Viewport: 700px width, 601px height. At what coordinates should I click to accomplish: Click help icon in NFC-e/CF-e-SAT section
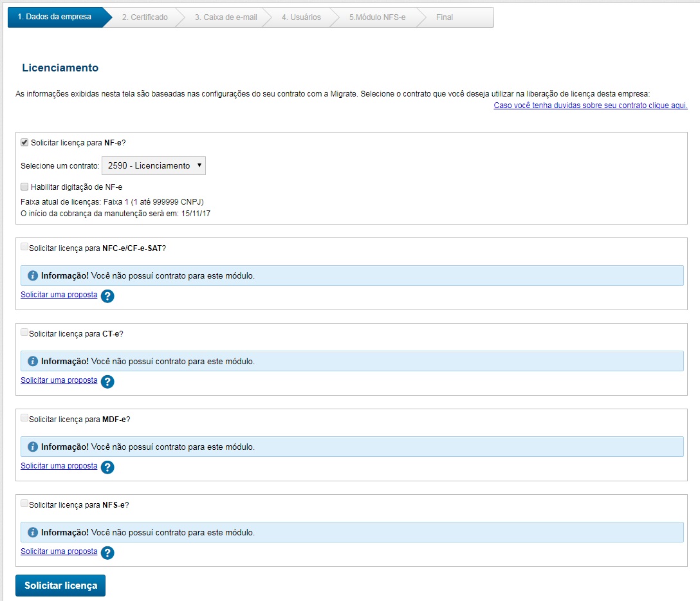[x=107, y=296]
